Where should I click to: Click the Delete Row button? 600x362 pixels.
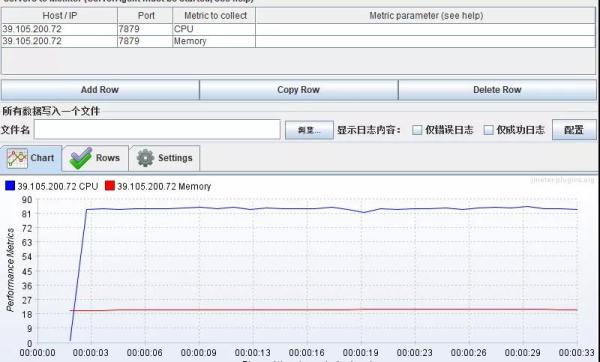[x=497, y=90]
